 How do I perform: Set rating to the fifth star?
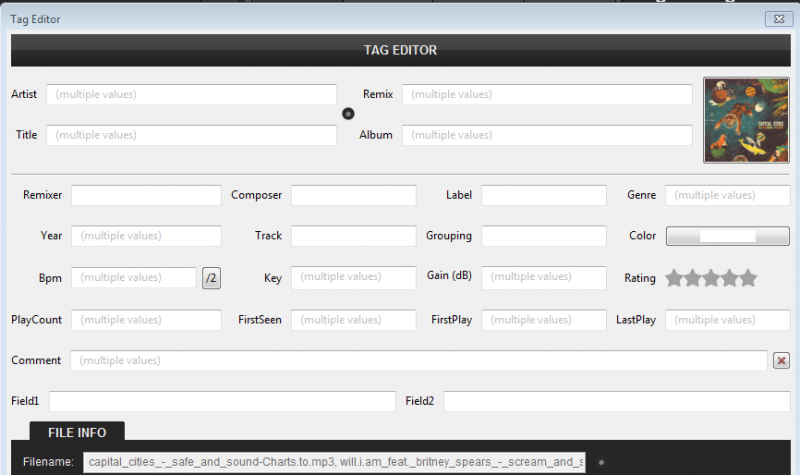click(748, 278)
